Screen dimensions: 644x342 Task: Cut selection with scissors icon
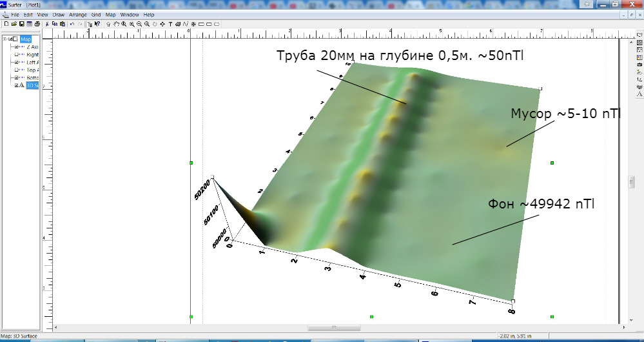tap(47, 25)
